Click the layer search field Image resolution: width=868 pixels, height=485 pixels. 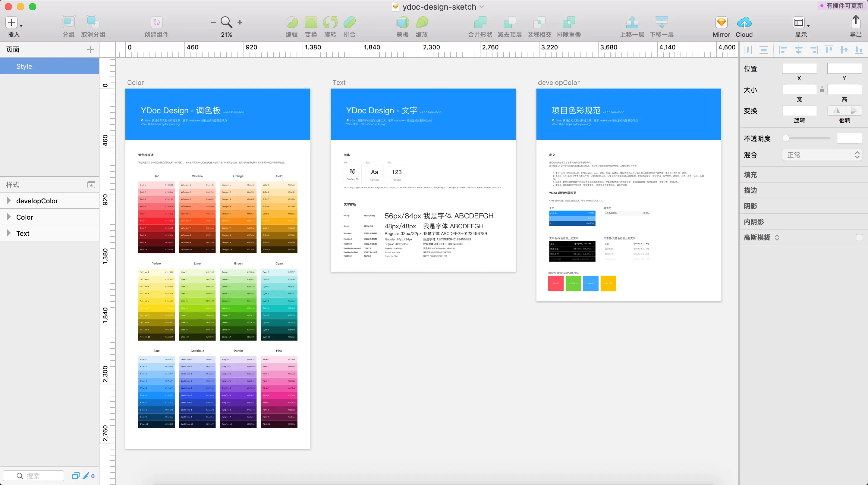(x=34, y=476)
